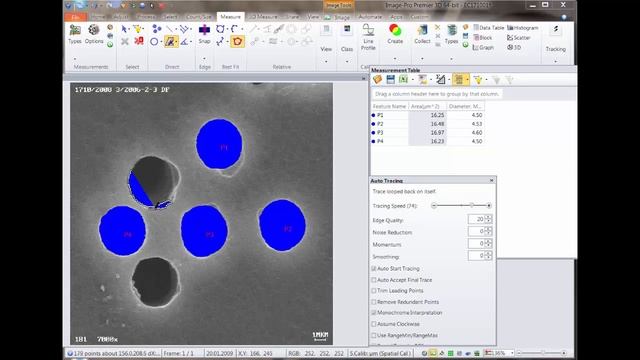Open the Block view
640x360 pixels.
point(482,38)
